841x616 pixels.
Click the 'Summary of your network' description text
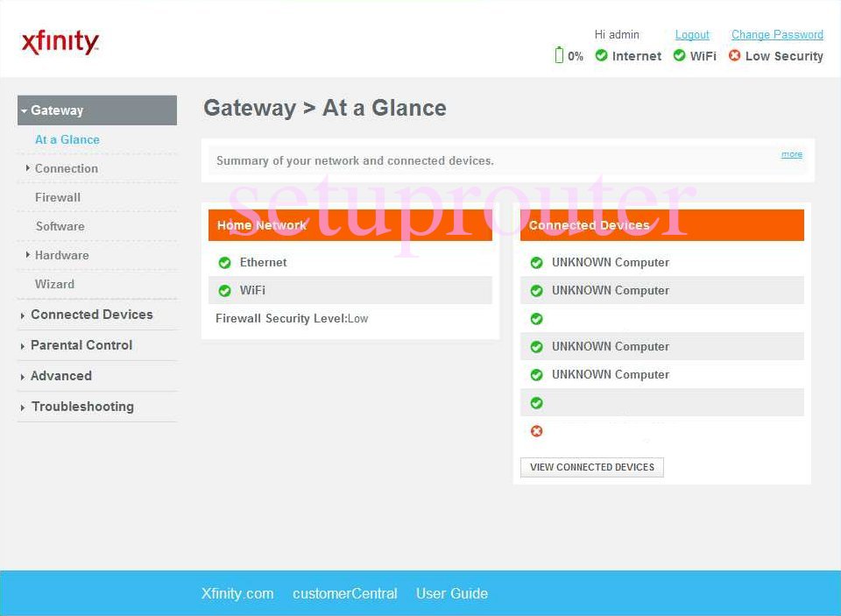tap(355, 161)
